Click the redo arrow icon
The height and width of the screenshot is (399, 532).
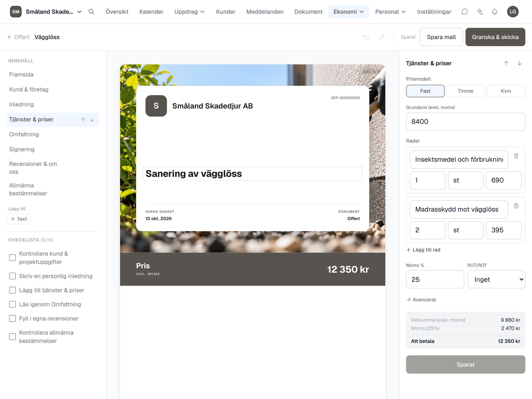(382, 37)
